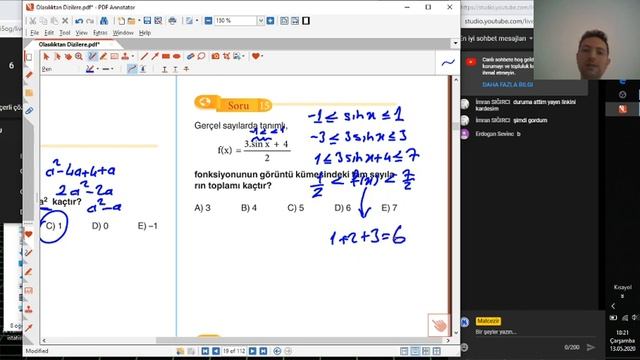Click the send message arrow in chat
The height and width of the screenshot is (360, 640).
pyautogui.click(x=590, y=347)
